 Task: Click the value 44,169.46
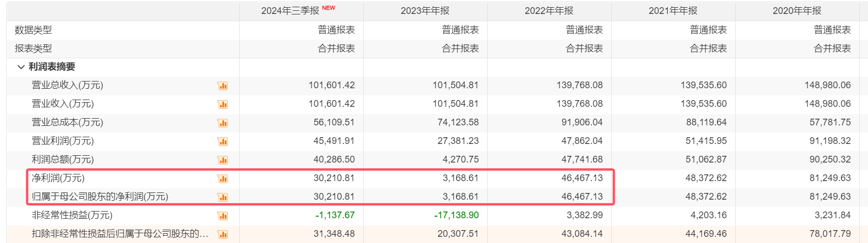pos(706,234)
